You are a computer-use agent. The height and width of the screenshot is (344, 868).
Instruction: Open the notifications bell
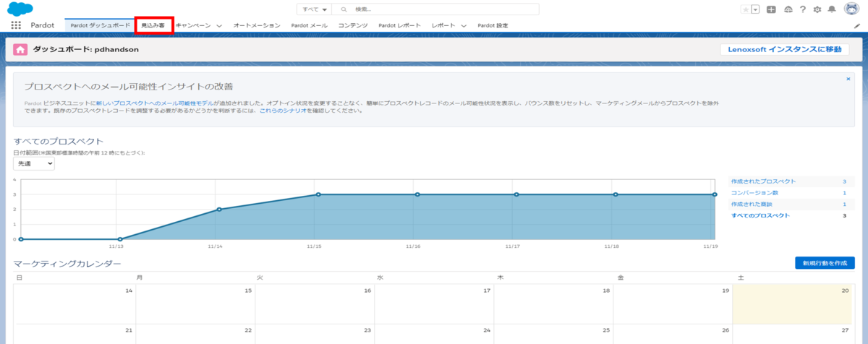click(832, 9)
